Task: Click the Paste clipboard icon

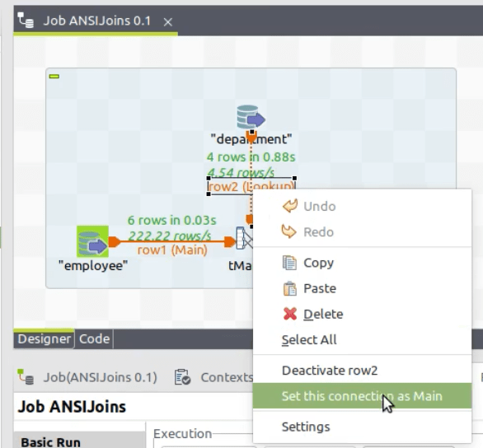Action: [x=289, y=288]
